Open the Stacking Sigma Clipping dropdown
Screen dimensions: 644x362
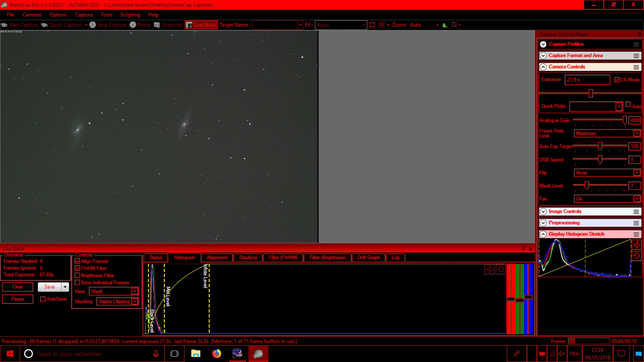(135, 301)
